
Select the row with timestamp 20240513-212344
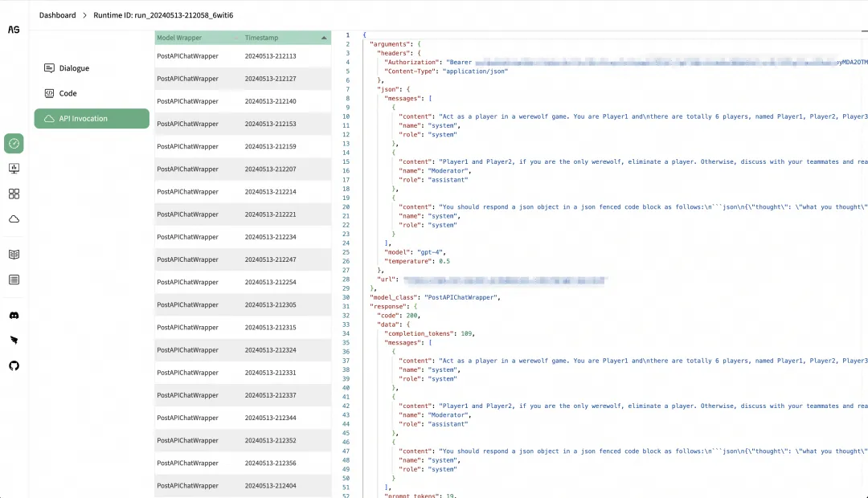(x=243, y=418)
